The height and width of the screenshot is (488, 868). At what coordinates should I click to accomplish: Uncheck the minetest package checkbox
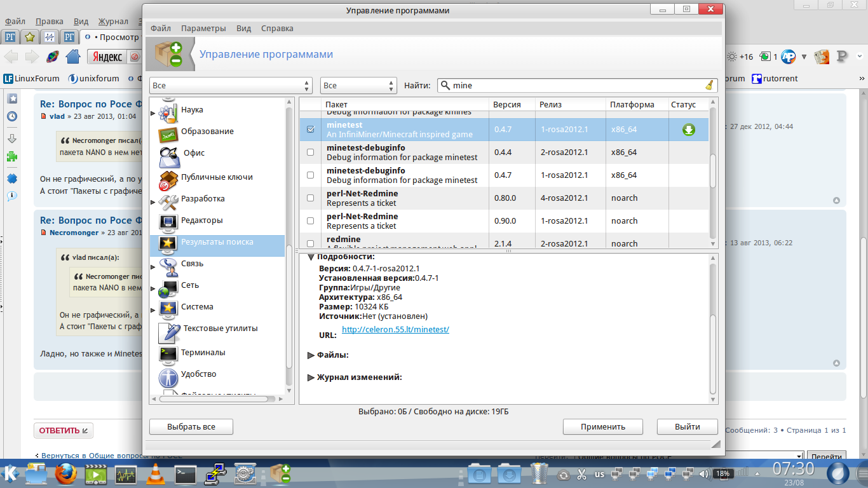310,130
